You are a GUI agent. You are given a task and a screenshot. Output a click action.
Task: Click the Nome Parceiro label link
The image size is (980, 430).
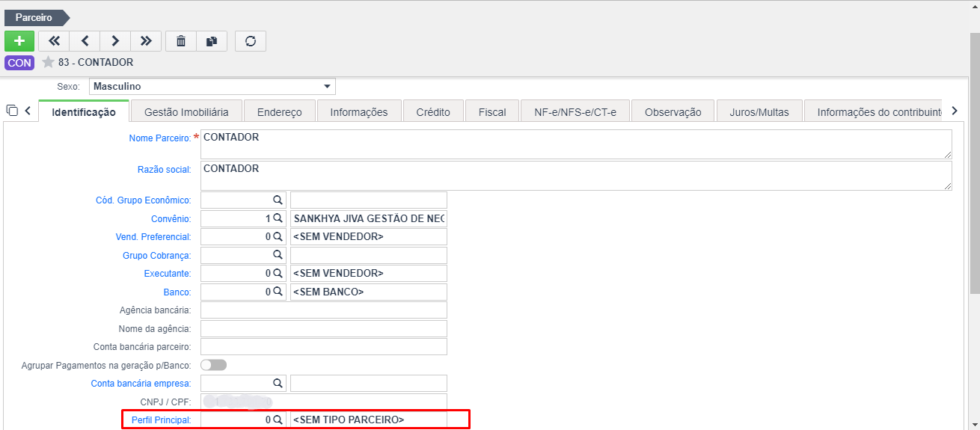(160, 138)
